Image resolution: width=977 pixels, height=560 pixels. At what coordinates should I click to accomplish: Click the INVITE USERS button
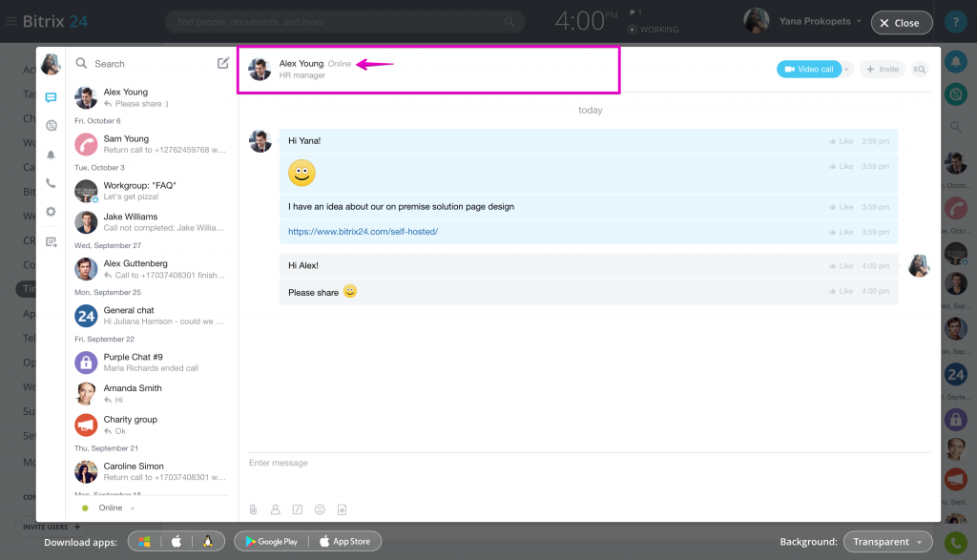pos(52,527)
